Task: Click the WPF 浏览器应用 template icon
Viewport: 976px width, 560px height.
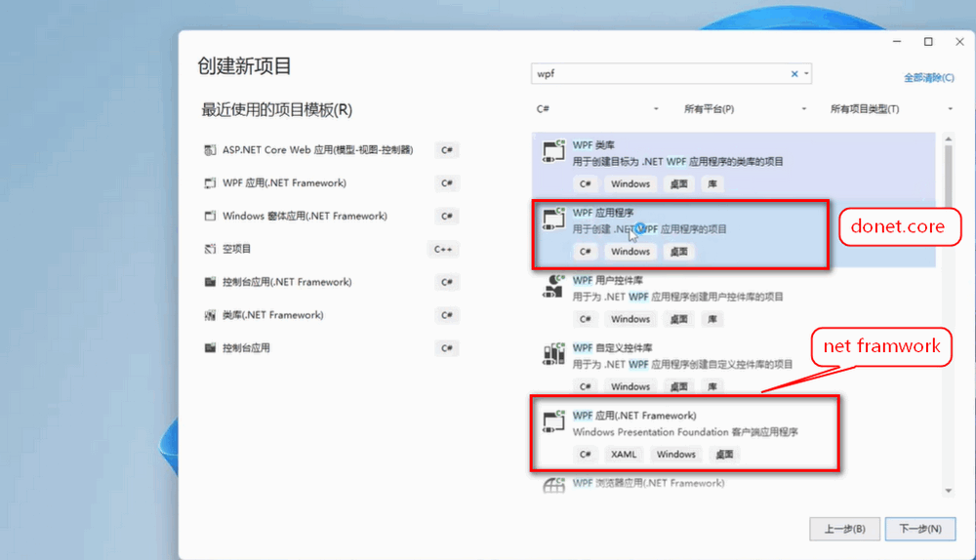Action: coord(553,485)
